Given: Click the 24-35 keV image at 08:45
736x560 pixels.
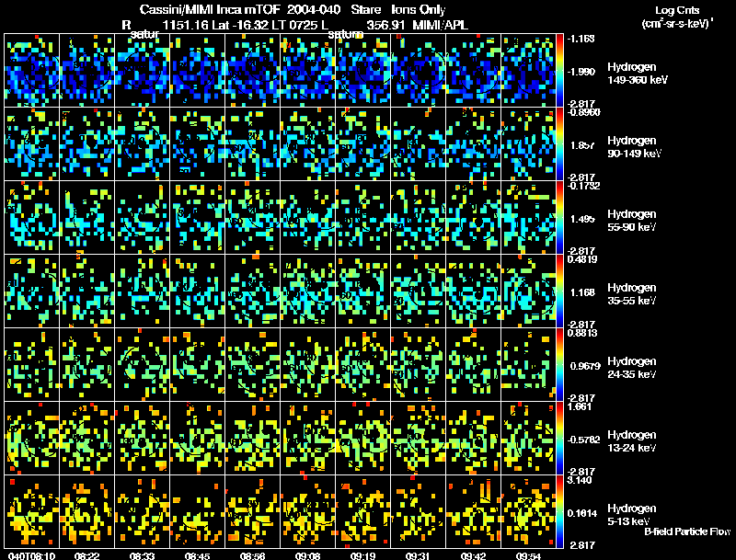Looking at the screenshot, I should 197,365.
